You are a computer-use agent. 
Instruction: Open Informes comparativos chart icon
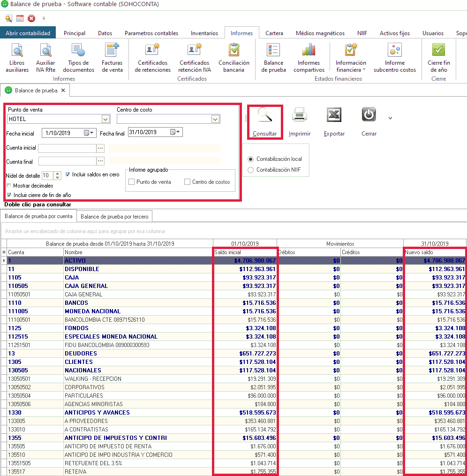pyautogui.click(x=309, y=58)
